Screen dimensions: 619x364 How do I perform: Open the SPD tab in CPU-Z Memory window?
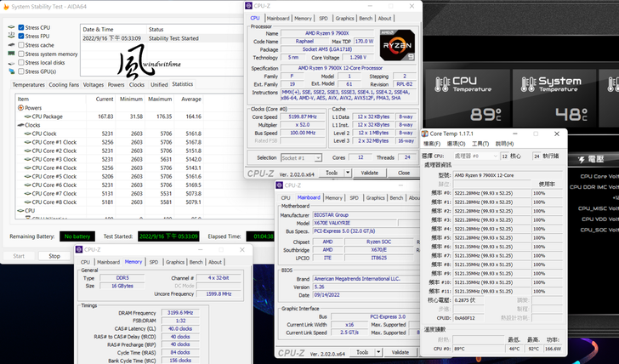154,262
